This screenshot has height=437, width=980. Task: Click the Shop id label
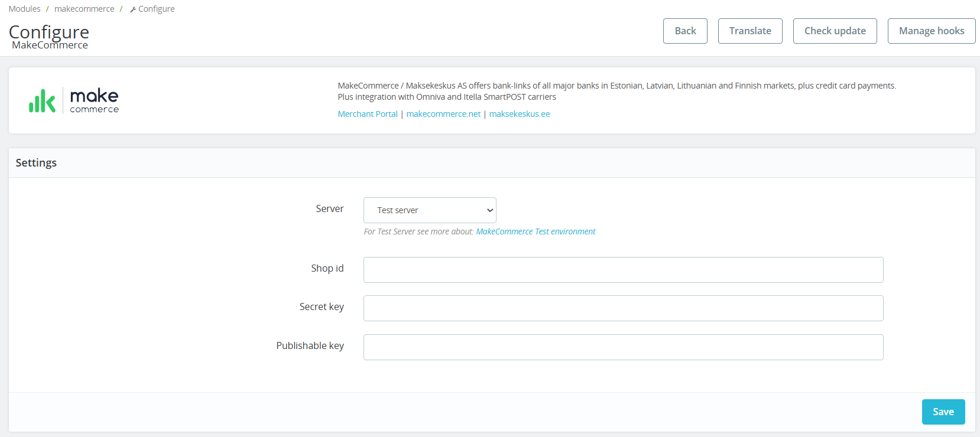point(327,268)
